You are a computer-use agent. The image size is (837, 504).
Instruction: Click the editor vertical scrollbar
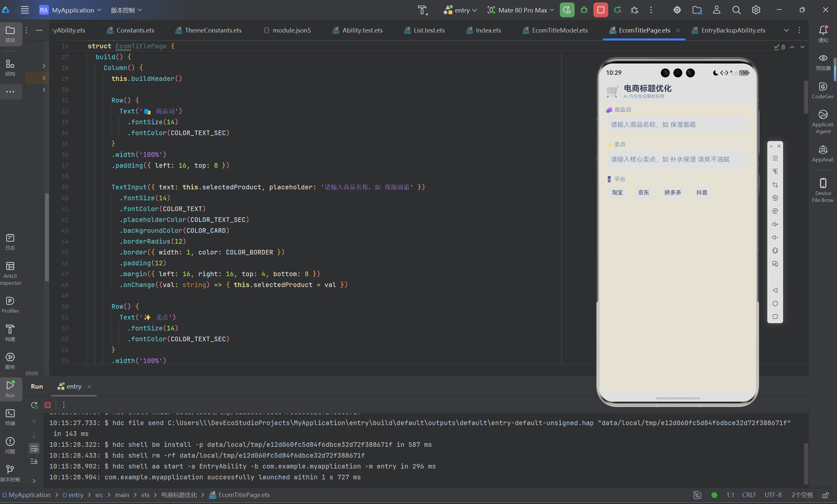[x=806, y=97]
